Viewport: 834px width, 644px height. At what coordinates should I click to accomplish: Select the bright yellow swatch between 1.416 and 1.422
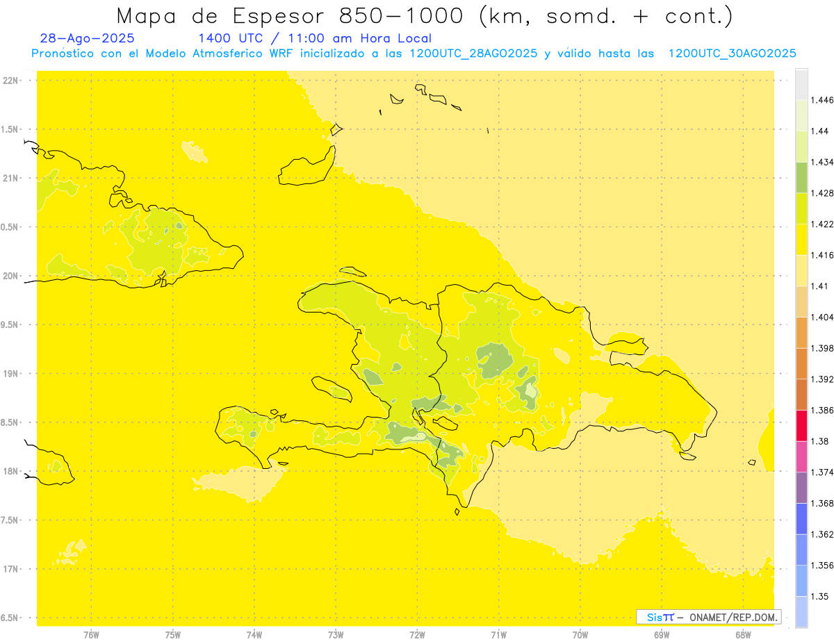[x=801, y=239]
